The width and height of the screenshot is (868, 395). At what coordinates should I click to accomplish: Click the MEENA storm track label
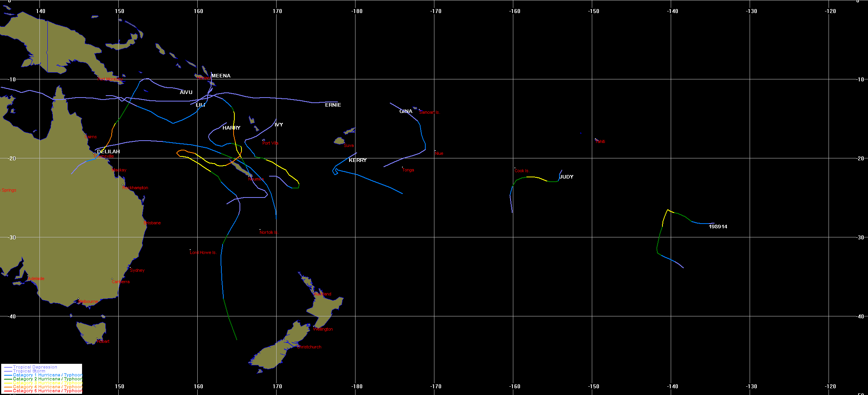(x=221, y=76)
